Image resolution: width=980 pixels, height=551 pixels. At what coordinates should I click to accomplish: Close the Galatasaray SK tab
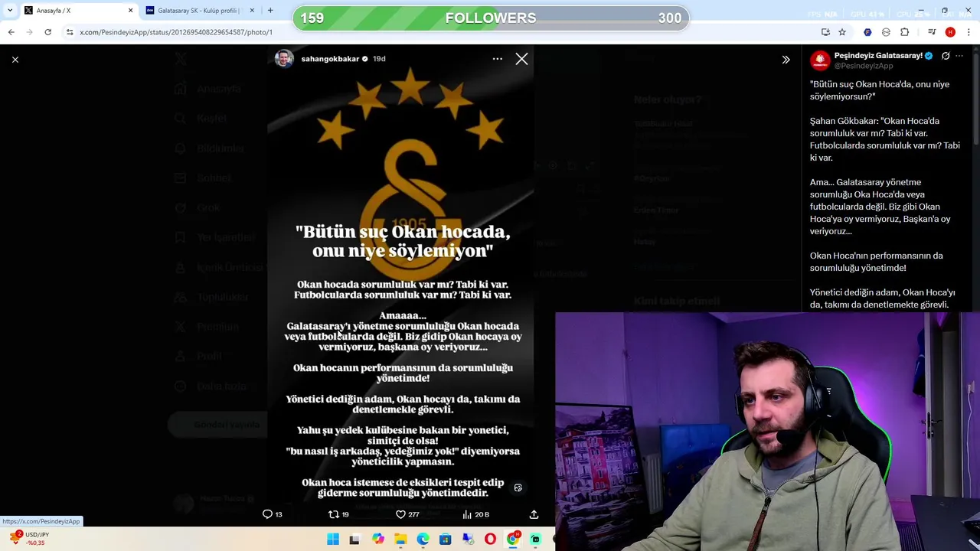[252, 11]
